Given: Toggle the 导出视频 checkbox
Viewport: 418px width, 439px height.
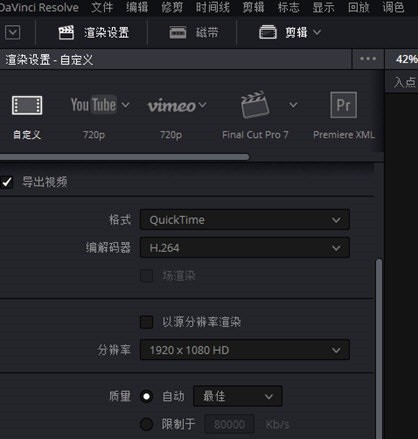Looking at the screenshot, I should point(7,182).
